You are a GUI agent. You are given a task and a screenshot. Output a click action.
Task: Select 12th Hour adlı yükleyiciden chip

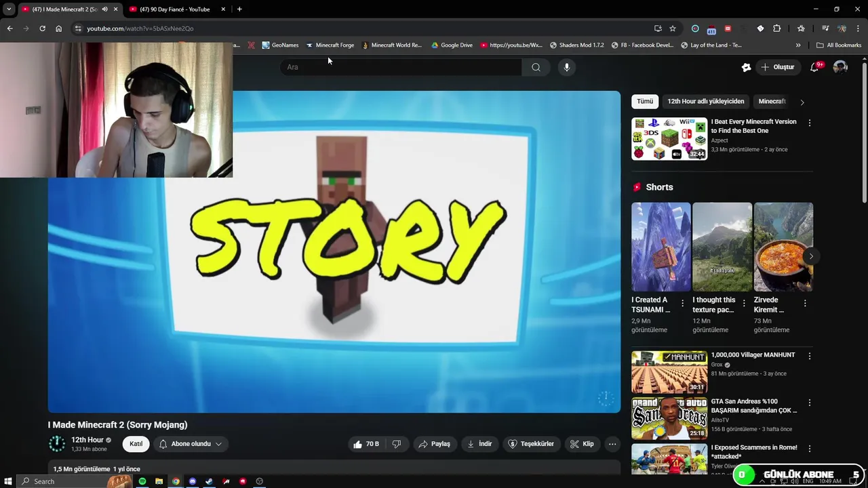(705, 102)
